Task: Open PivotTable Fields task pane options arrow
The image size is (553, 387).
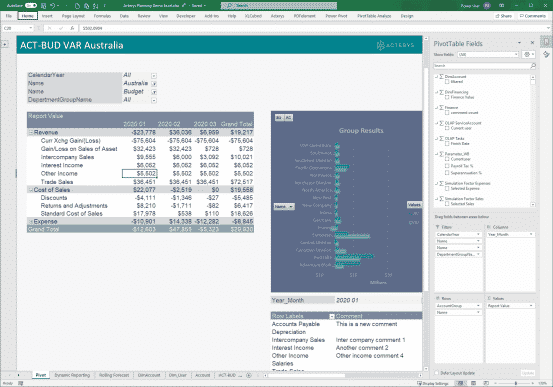Action: click(519, 43)
